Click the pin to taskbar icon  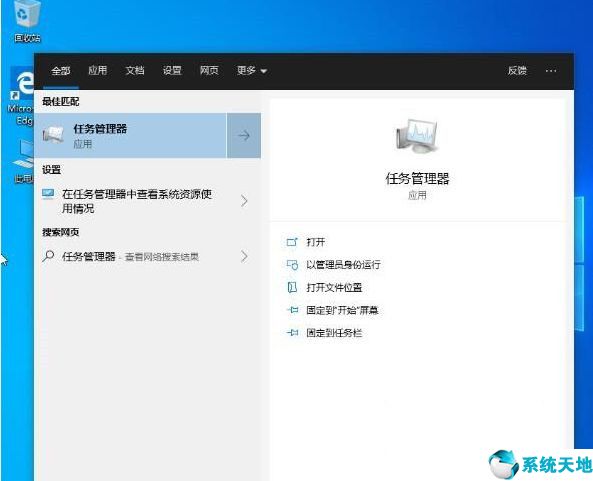click(x=292, y=333)
